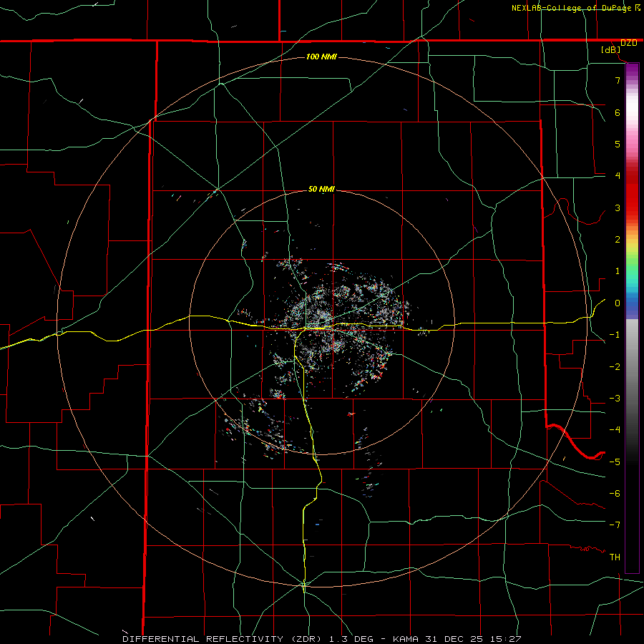Click the 'DZD' color scale title
Viewport: 644px width, 644px height.
[x=629, y=43]
